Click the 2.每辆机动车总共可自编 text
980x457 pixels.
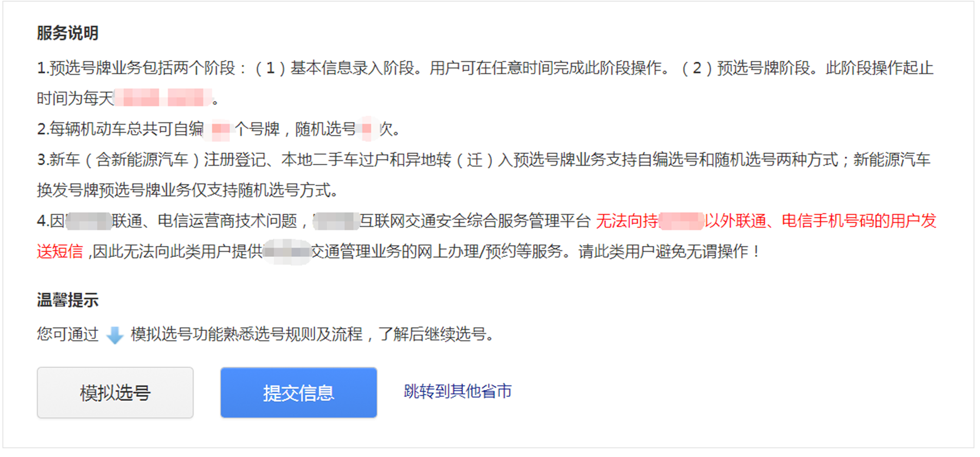[120, 129]
